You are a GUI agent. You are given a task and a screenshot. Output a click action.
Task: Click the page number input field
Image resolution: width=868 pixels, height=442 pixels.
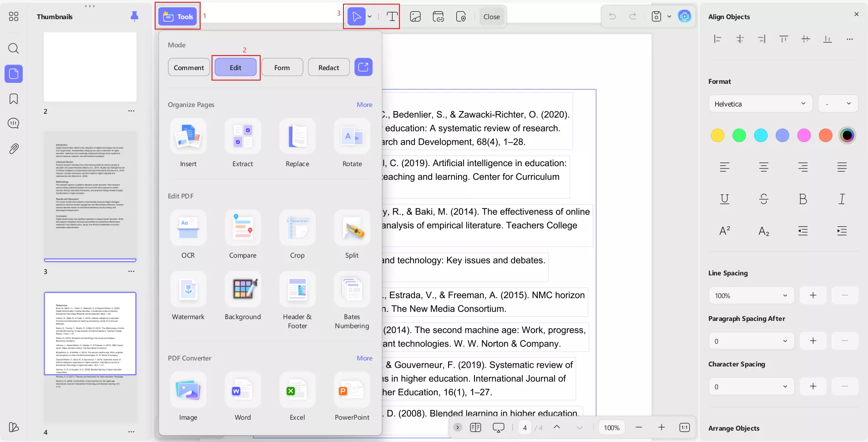click(x=525, y=427)
